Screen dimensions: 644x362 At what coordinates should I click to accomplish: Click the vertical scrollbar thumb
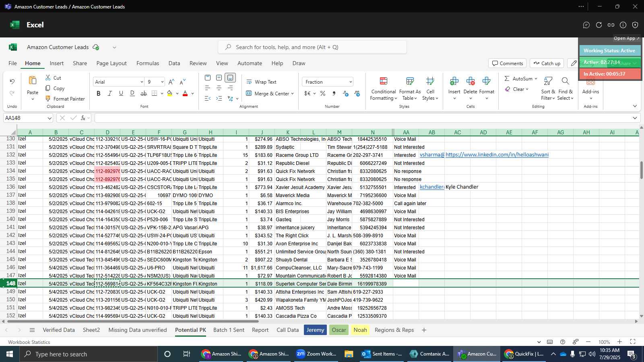pyautogui.click(x=641, y=170)
